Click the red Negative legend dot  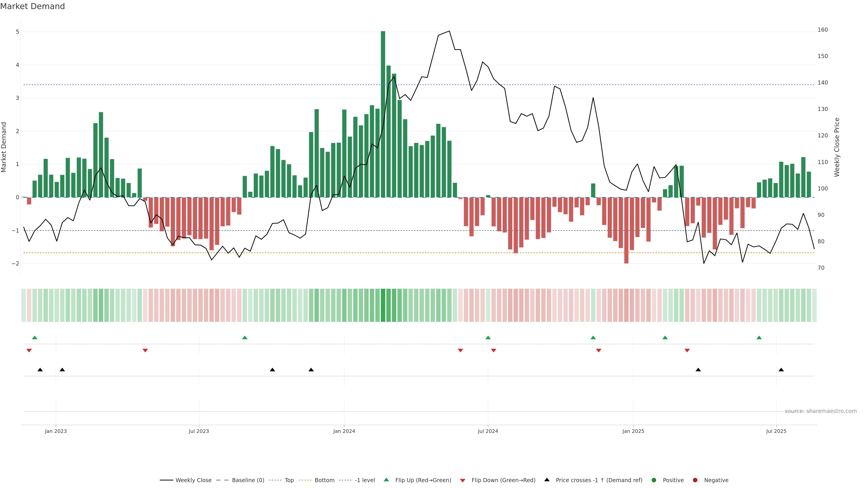(695, 480)
